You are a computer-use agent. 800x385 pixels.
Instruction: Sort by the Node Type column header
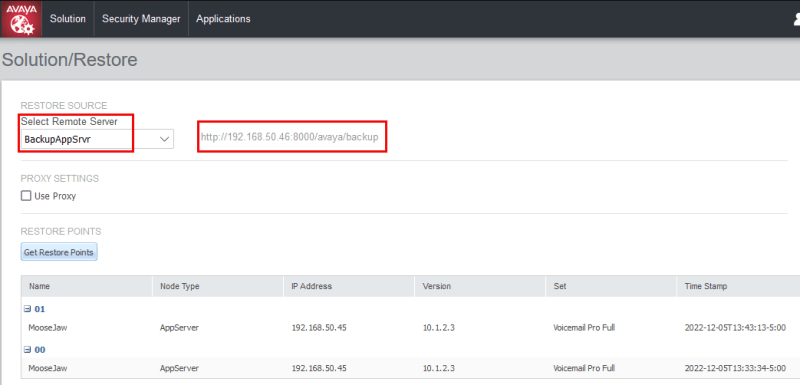click(218, 287)
